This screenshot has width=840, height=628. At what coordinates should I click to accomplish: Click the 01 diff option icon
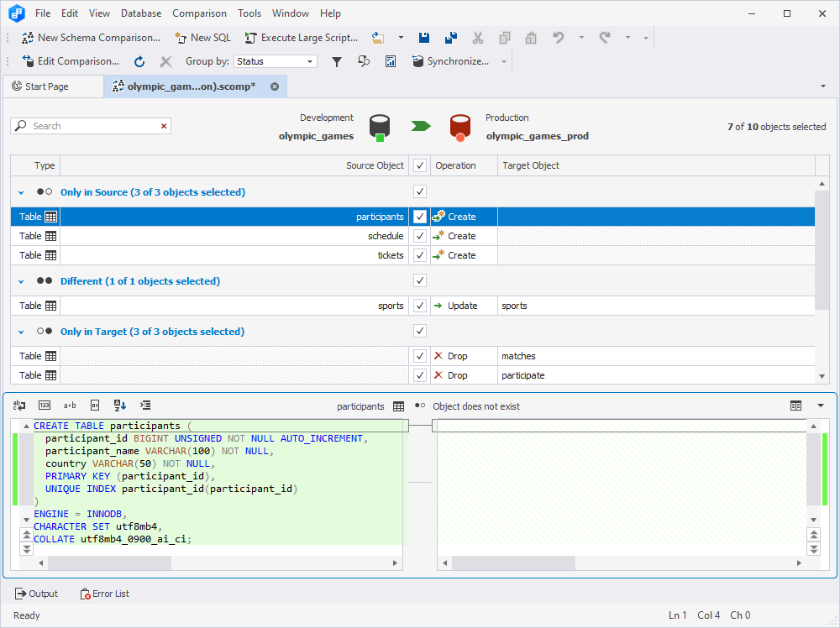95,406
